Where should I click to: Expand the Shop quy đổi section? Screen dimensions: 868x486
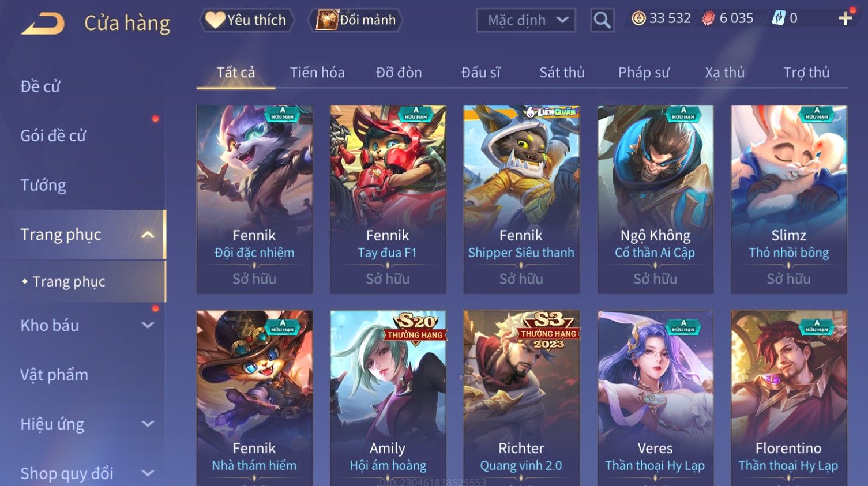coord(148,473)
